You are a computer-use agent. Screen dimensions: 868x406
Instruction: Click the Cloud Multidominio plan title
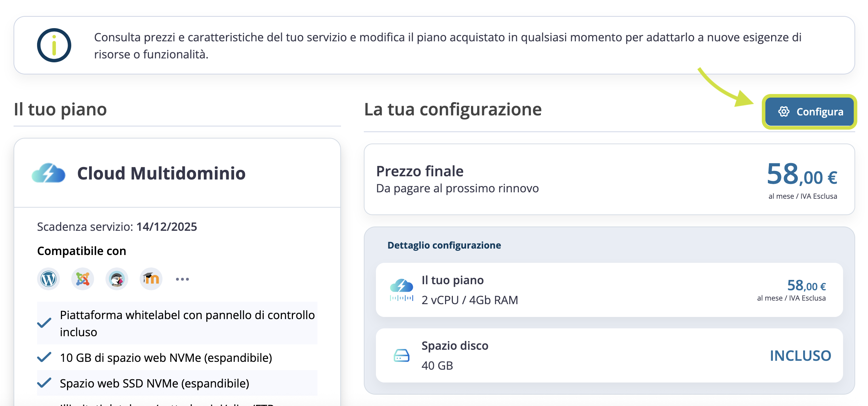[x=161, y=173]
